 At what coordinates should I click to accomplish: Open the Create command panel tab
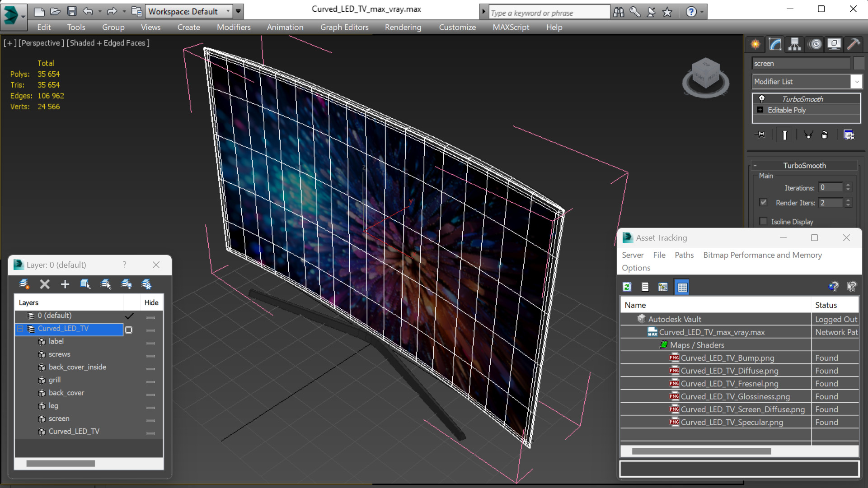click(x=755, y=44)
